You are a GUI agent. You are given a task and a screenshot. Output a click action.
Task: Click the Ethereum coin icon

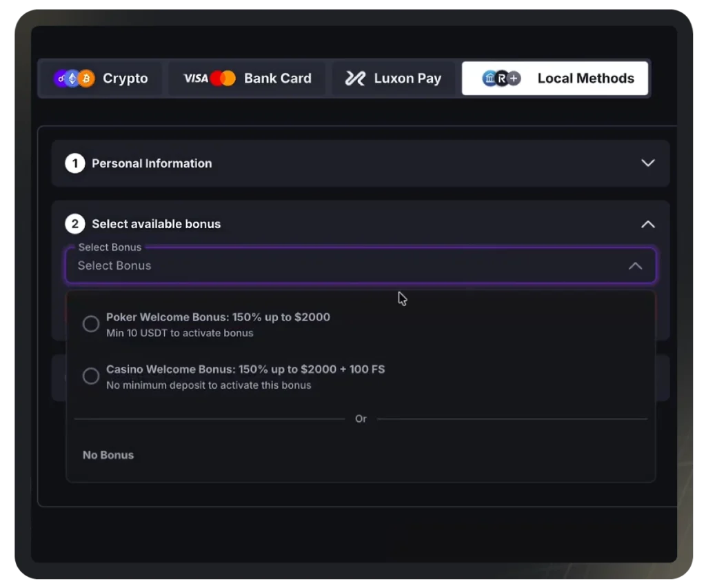click(72, 79)
